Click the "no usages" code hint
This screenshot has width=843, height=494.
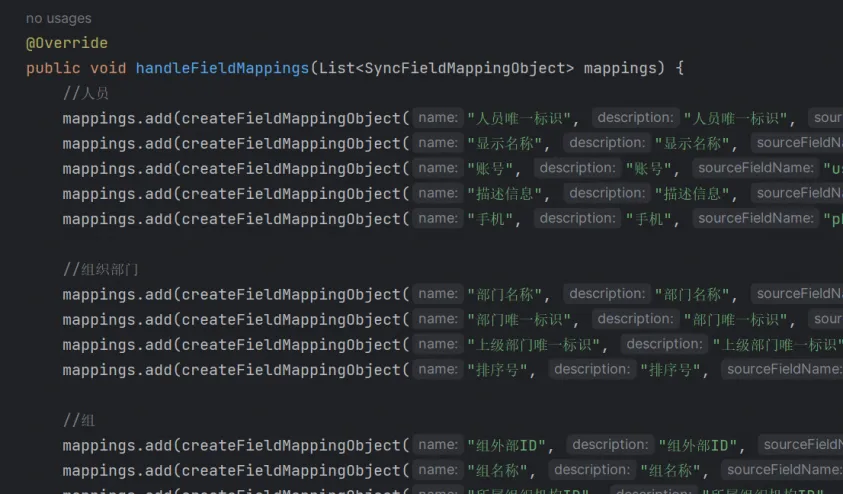tap(58, 18)
